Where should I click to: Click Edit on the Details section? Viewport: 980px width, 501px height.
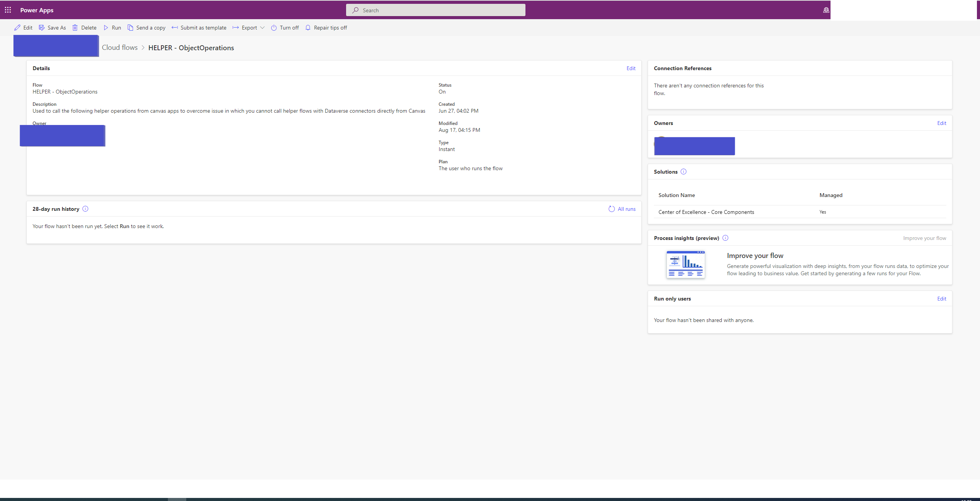tap(631, 68)
